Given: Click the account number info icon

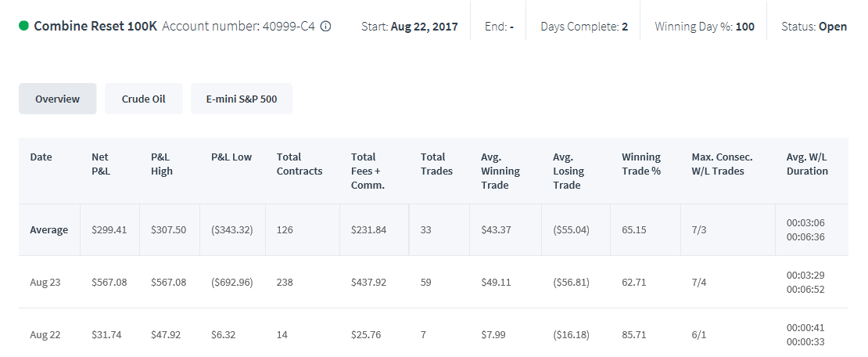Looking at the screenshot, I should pos(326,26).
